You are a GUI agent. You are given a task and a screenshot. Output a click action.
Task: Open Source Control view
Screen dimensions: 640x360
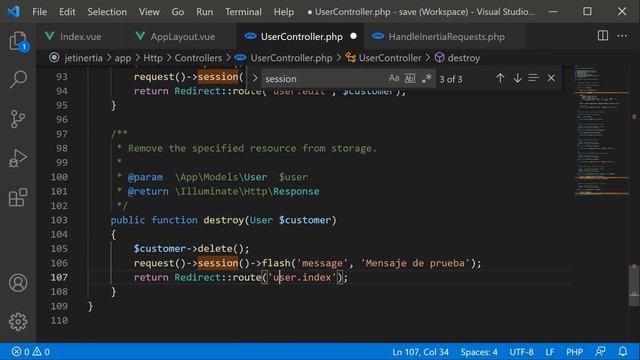(x=18, y=119)
